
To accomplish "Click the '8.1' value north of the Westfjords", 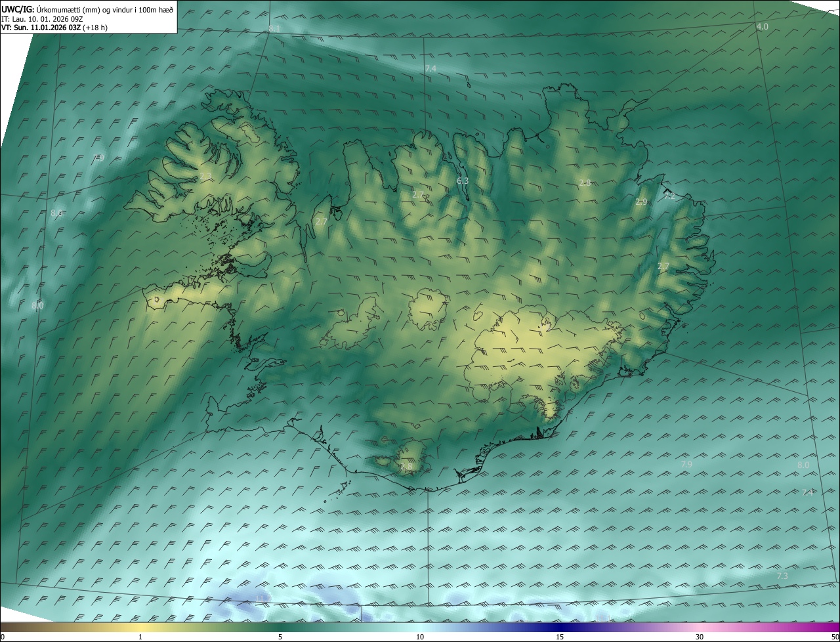I will tap(274, 29).
